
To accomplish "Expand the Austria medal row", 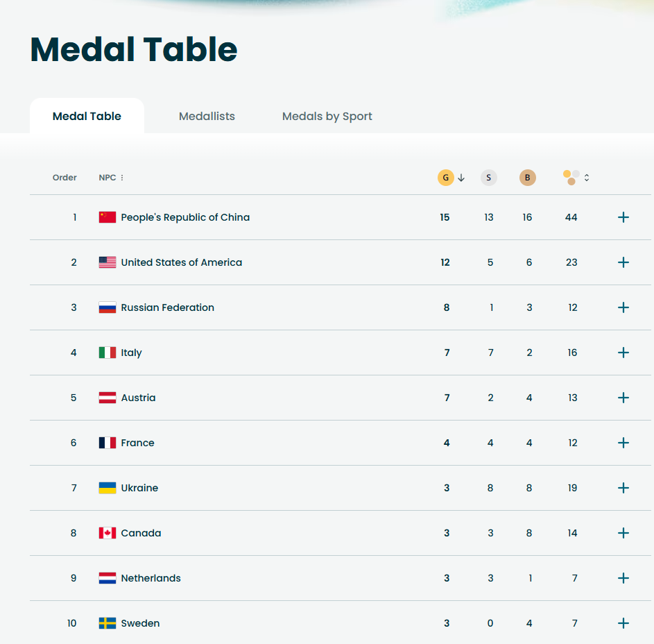I will point(623,397).
